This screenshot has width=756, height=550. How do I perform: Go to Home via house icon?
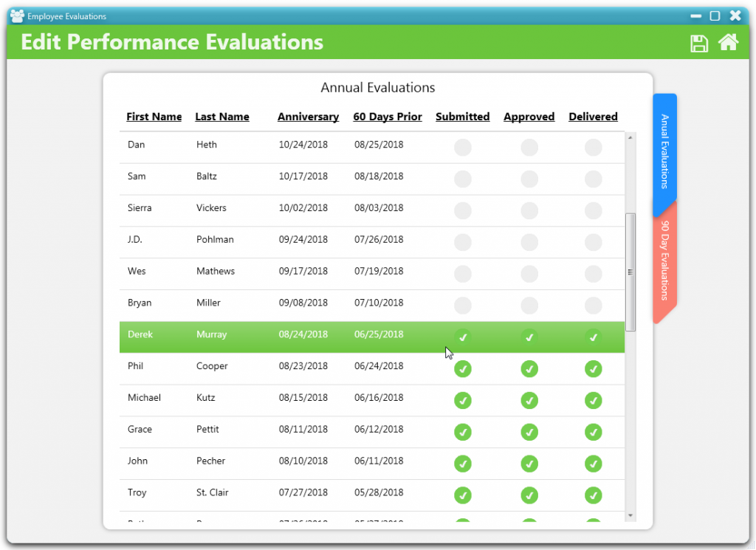[x=728, y=42]
